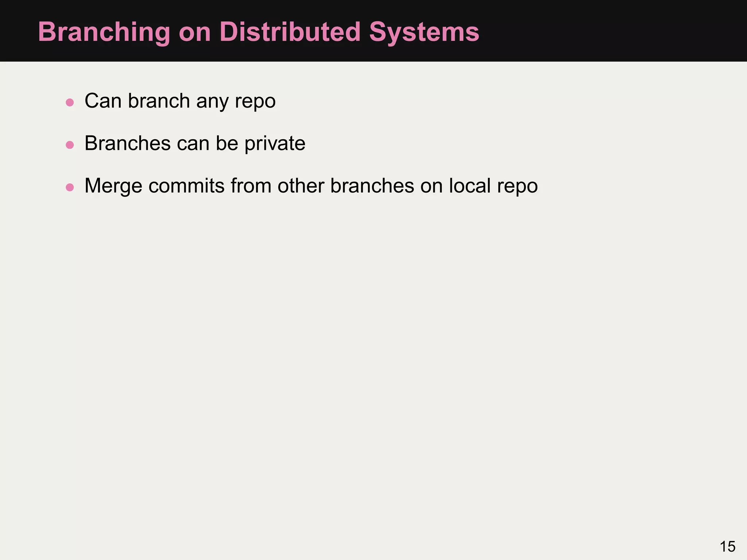Click the word "commits" in the third bullet
747x560 pixels.
point(186,186)
